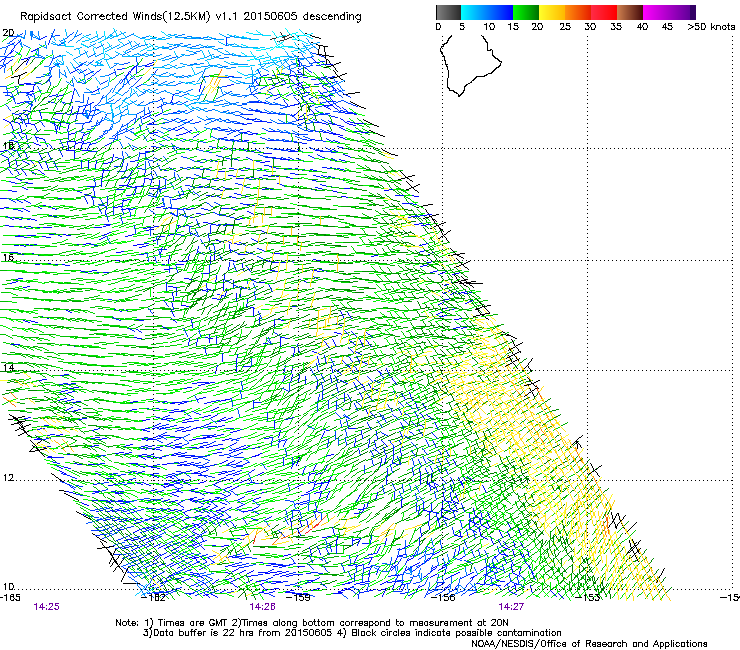Click the red 30-35 knots legend swatch
This screenshot has height=650, width=740.
pos(604,12)
